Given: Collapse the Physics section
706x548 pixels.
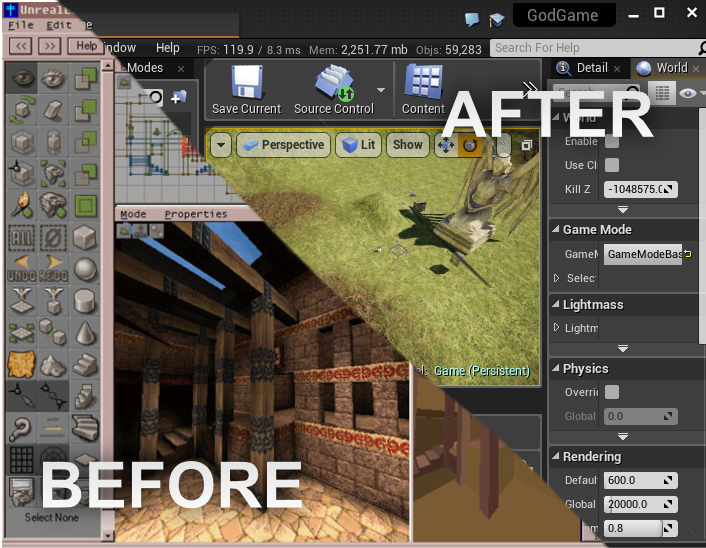Looking at the screenshot, I should 556,369.
